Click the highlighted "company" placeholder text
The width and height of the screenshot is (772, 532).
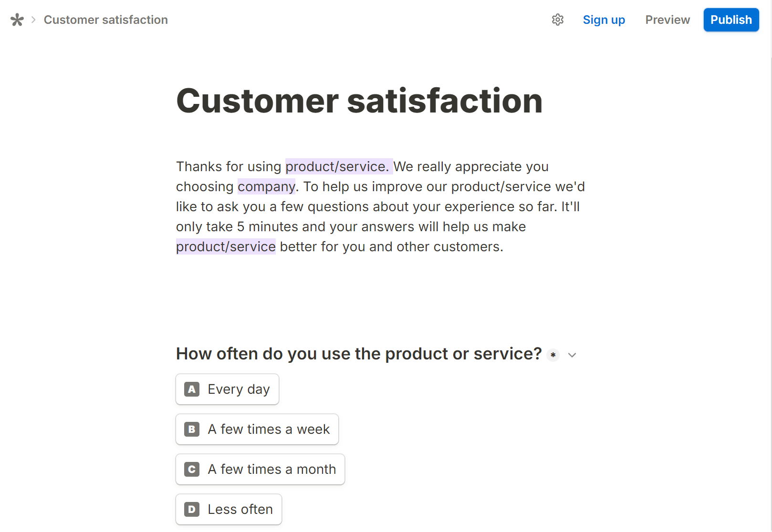[x=267, y=186]
